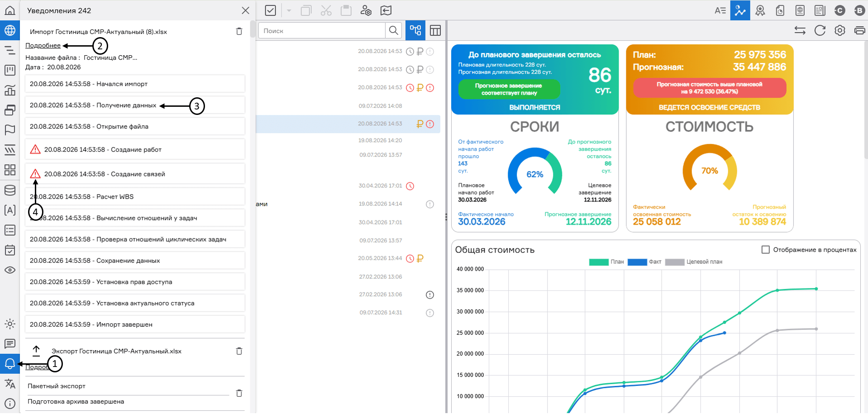The width and height of the screenshot is (868, 414).
Task: Select the highlighted row dated 20.08.2026 14:53
Action: point(348,124)
